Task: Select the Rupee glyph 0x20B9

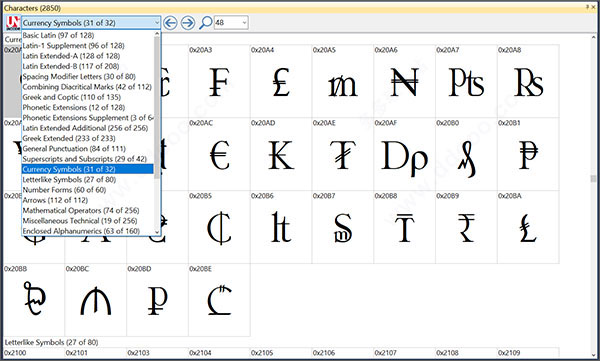Action: (x=466, y=227)
